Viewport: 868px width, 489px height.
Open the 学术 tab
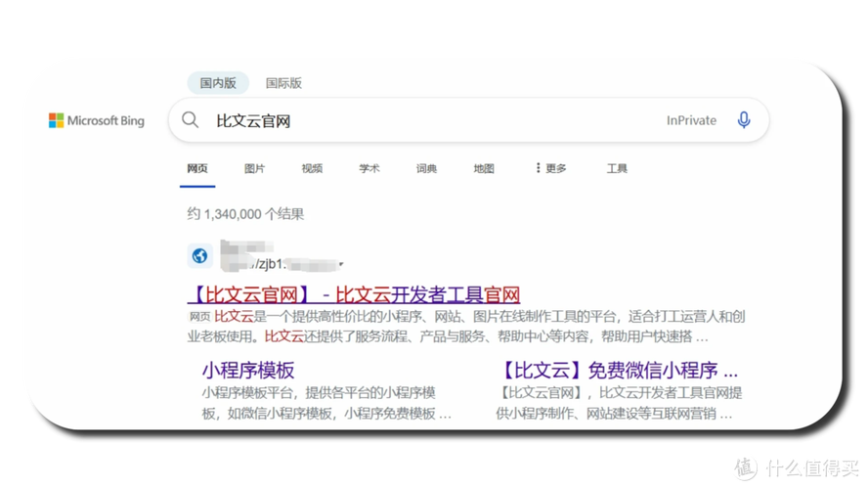click(x=369, y=168)
